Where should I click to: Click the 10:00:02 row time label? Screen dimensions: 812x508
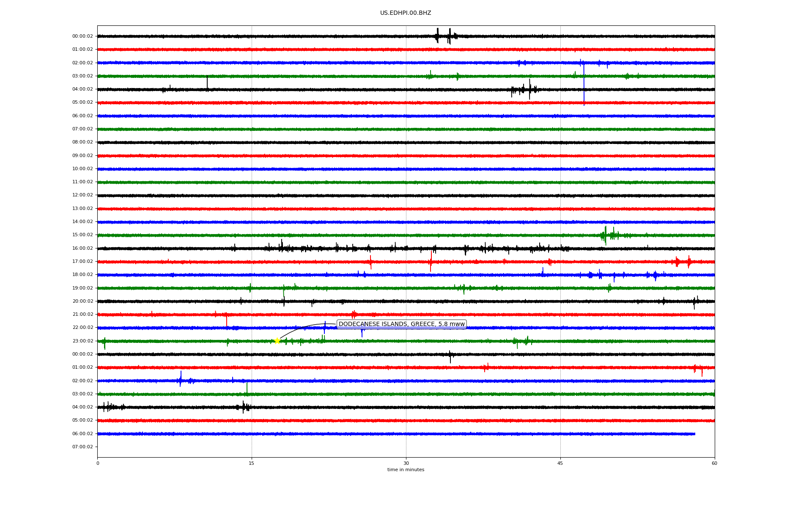(x=82, y=169)
